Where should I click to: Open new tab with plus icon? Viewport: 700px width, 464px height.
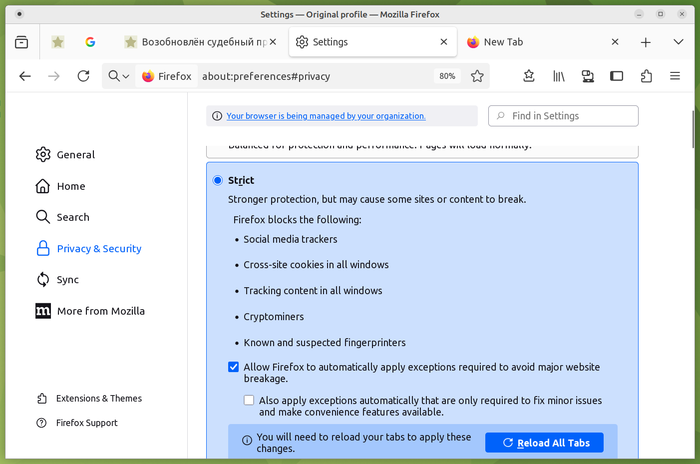pyautogui.click(x=646, y=42)
